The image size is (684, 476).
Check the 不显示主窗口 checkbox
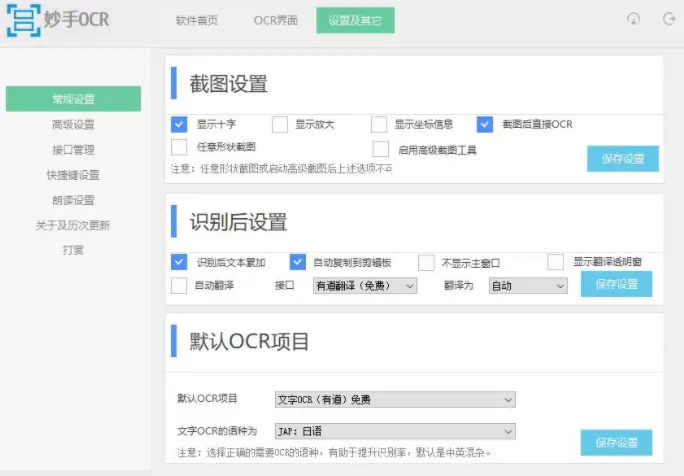426,263
